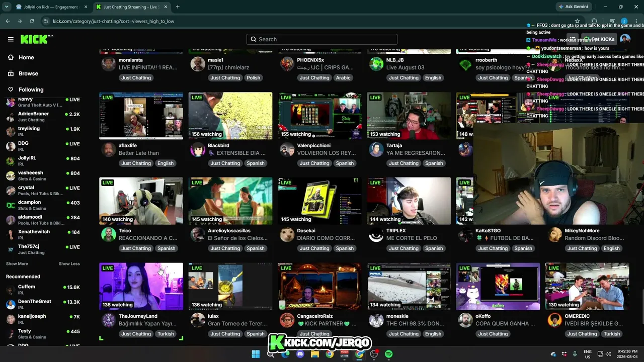This screenshot has height=362, width=644.
Task: Open AdrienBroner's channel in the sidebar
Action: coord(43,117)
